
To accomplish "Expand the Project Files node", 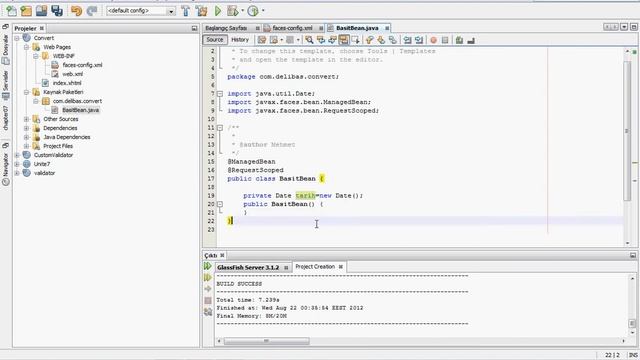I will (x=26, y=146).
